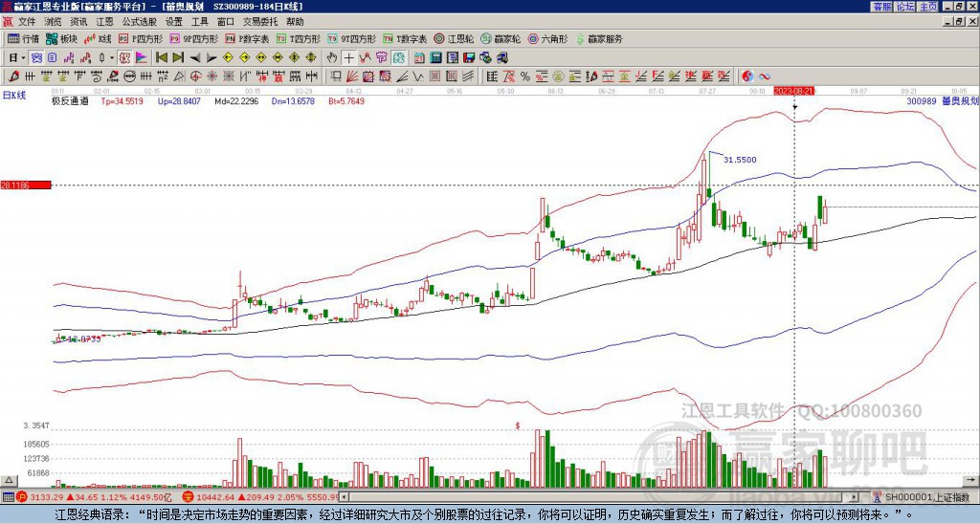
Task: Open the 赢家轮 wheel tool
Action: pos(501,38)
